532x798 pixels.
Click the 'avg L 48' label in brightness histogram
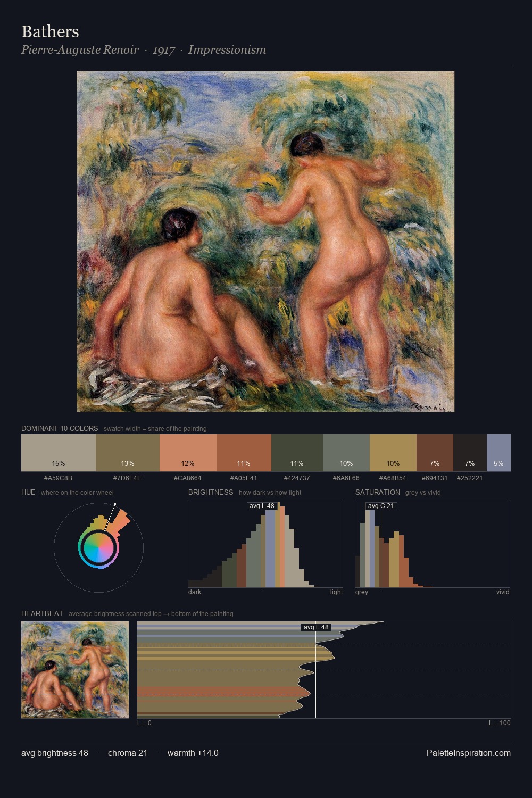click(262, 506)
